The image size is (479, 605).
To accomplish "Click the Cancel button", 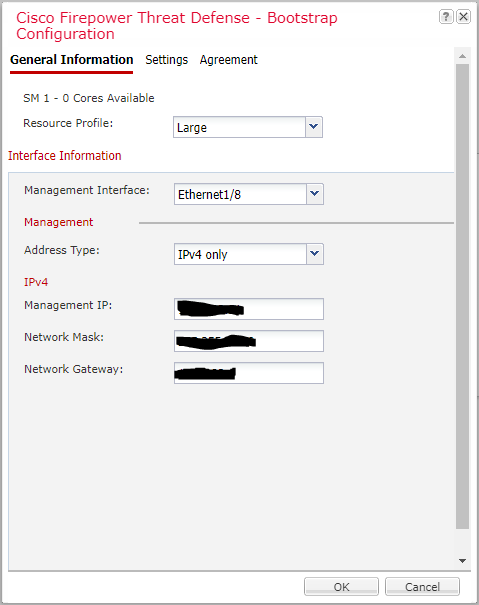I will [x=422, y=586].
